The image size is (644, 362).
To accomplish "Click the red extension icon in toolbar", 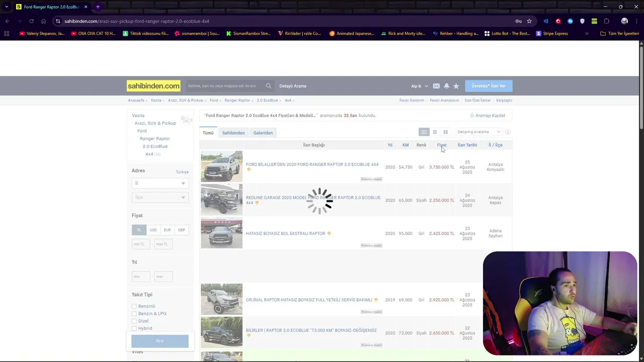I will point(558,21).
